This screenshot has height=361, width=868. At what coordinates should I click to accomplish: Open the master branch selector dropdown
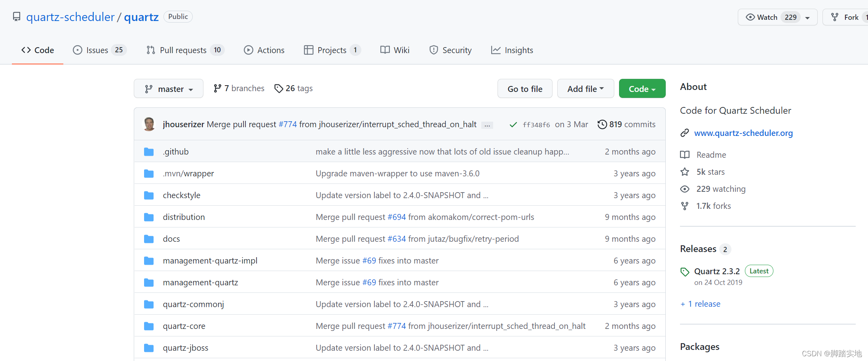click(169, 89)
